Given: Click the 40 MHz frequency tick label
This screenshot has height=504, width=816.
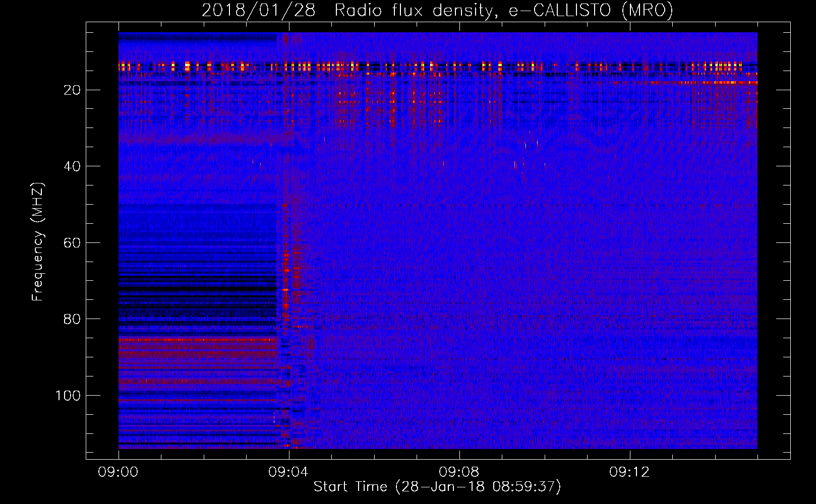Looking at the screenshot, I should pos(72,166).
